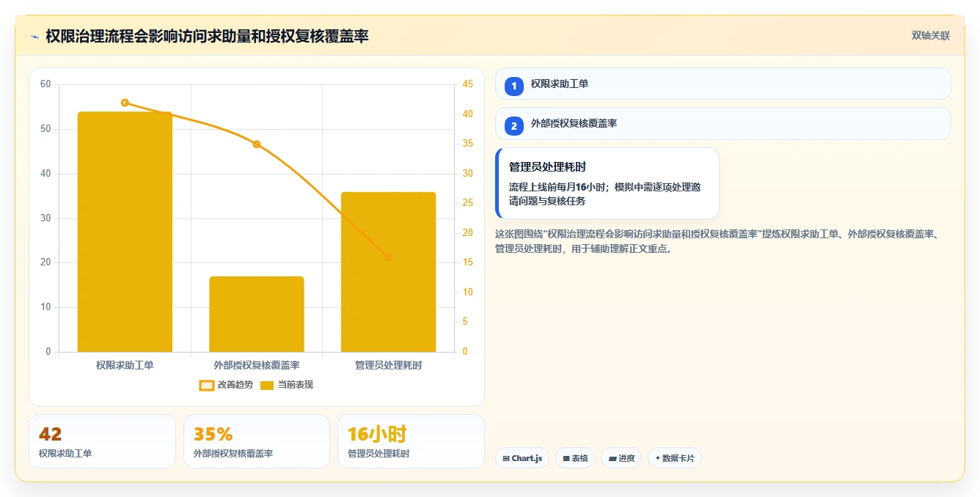Click line point above 权限求助工单 bar
Image resolution: width=980 pixels, height=497 pixels.
coord(125,103)
